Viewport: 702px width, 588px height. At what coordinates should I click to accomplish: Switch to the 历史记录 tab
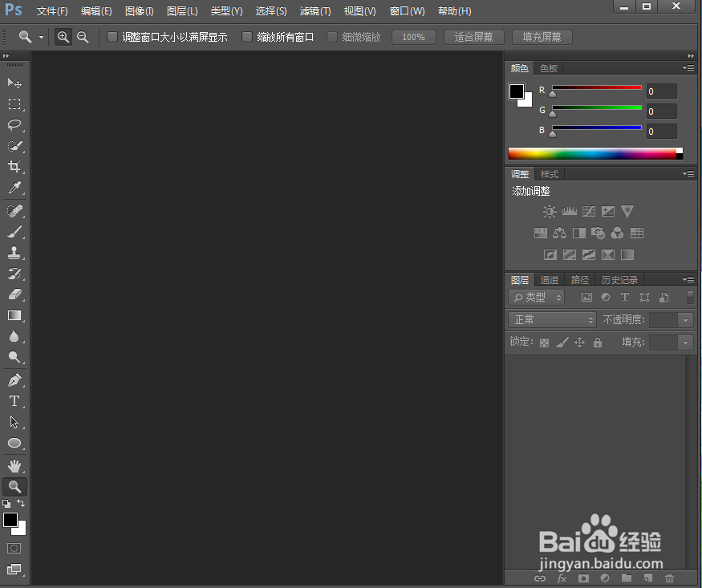pos(619,280)
